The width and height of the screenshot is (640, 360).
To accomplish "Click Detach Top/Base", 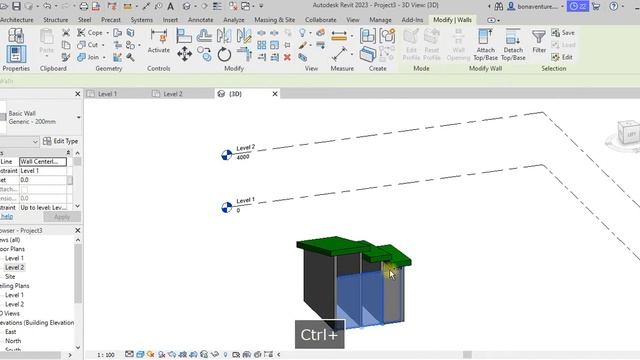I will coord(513,44).
